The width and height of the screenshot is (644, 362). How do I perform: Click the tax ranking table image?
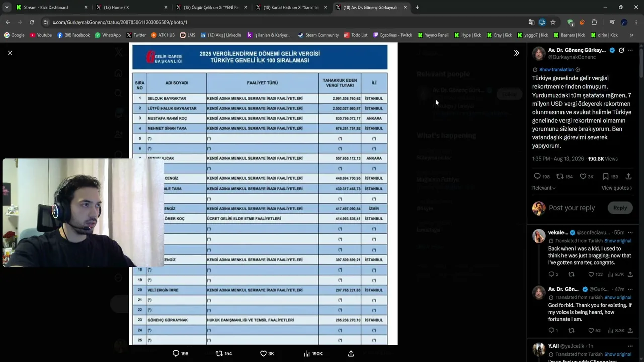click(264, 194)
